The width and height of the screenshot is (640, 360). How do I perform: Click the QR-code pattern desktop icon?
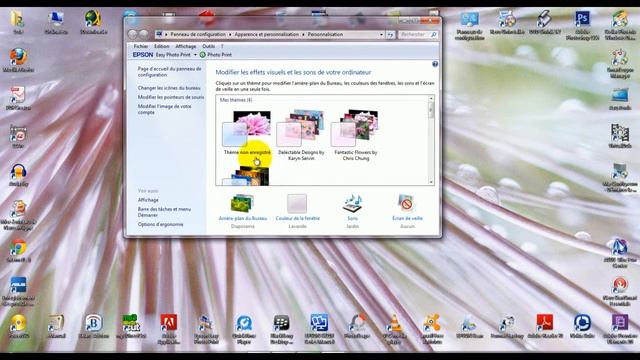tap(620, 136)
